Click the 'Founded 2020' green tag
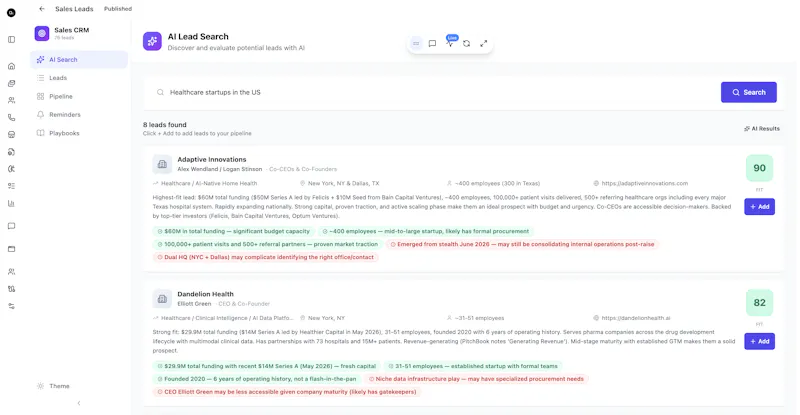The height and width of the screenshot is (415, 800). pos(257,379)
